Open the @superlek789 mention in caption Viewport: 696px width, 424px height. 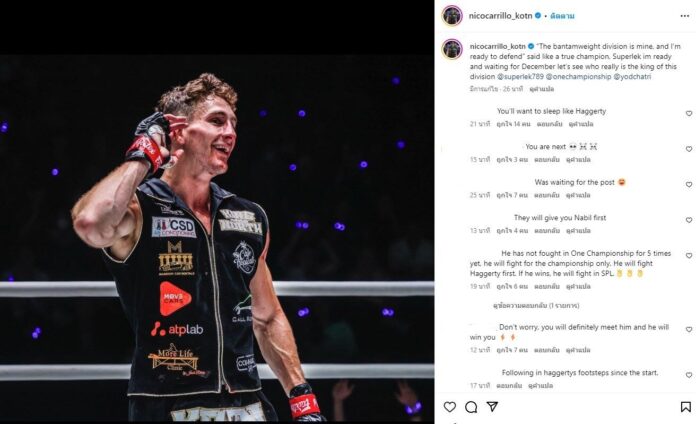point(520,76)
